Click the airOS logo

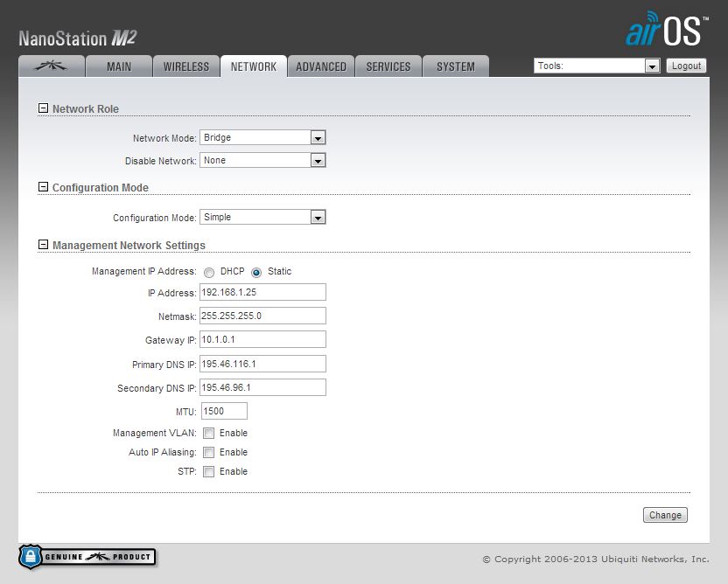pyautogui.click(x=666, y=29)
